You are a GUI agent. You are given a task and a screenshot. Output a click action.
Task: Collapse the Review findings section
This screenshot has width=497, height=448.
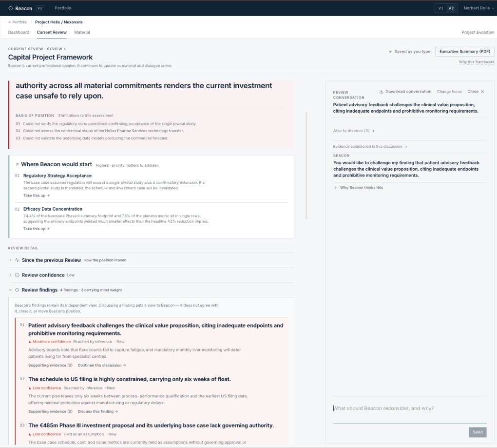pos(152,290)
